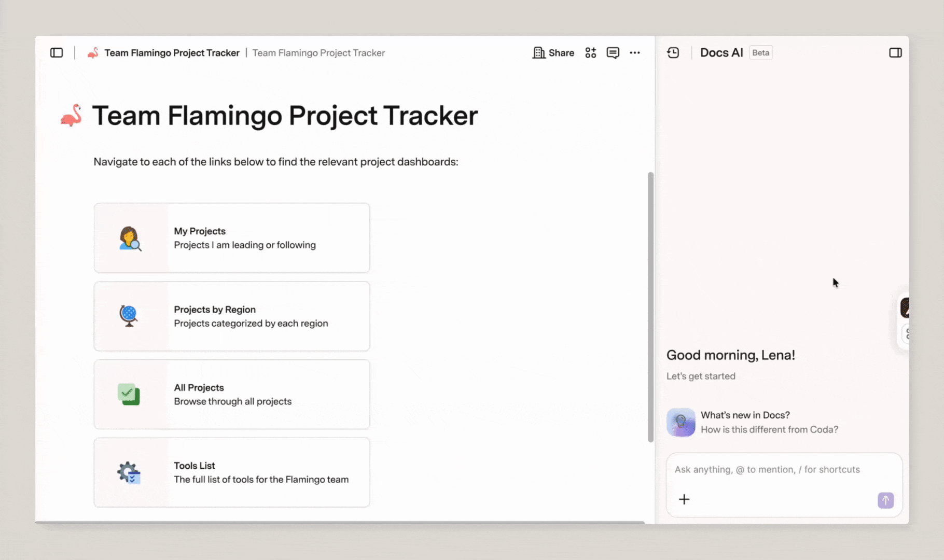Open the Projects by Region card
Screen dimensions: 944x560
pyautogui.click(x=232, y=316)
